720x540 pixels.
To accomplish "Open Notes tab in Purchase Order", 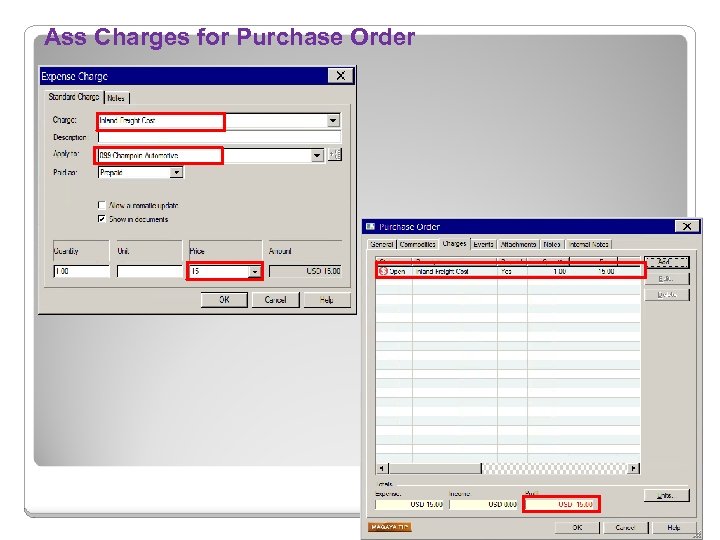I will pyautogui.click(x=552, y=244).
